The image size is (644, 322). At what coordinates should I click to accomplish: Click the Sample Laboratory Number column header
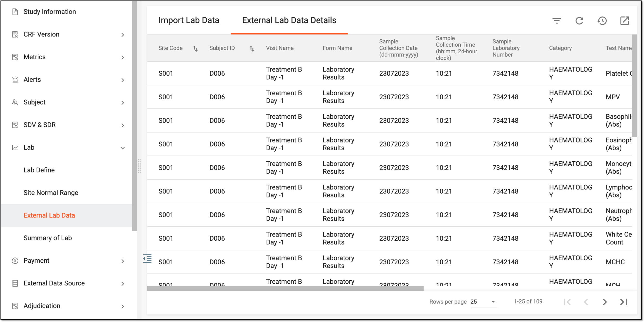(x=506, y=48)
